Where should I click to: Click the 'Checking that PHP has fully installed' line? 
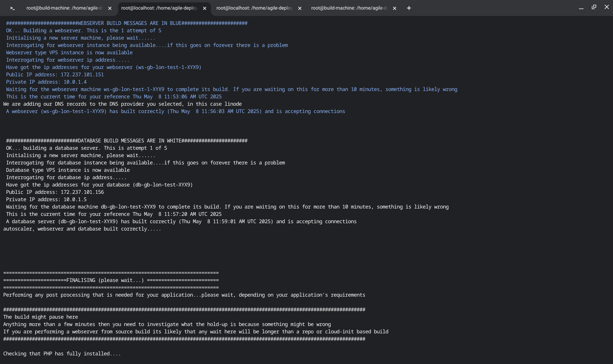[62, 354]
